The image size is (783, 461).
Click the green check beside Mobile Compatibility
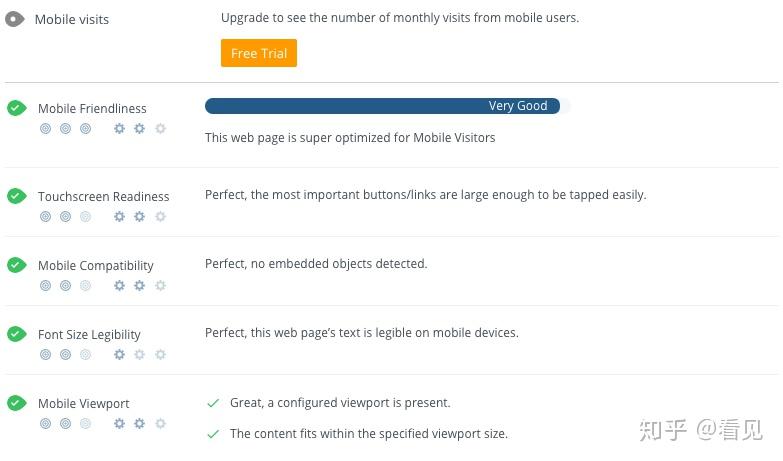tap(16, 265)
